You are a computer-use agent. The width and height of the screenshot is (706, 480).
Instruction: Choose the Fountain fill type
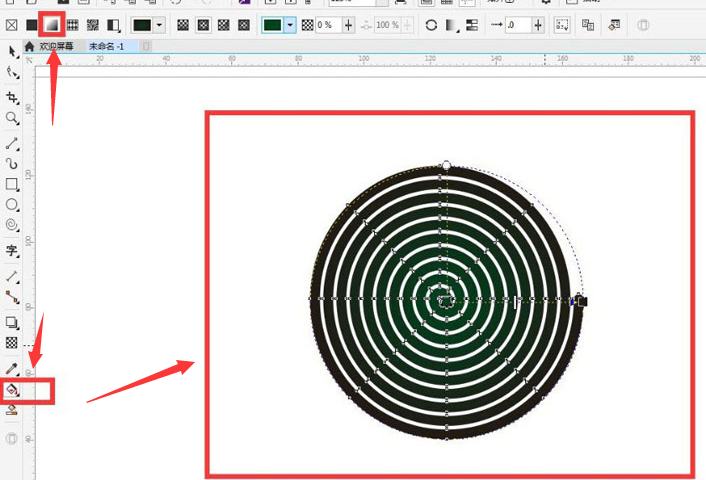[x=52, y=24]
